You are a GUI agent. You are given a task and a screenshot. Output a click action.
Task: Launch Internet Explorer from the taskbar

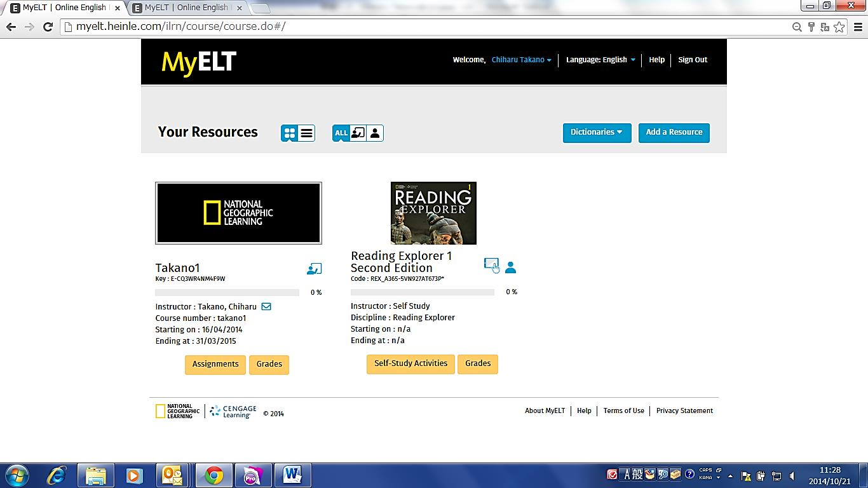click(x=57, y=475)
